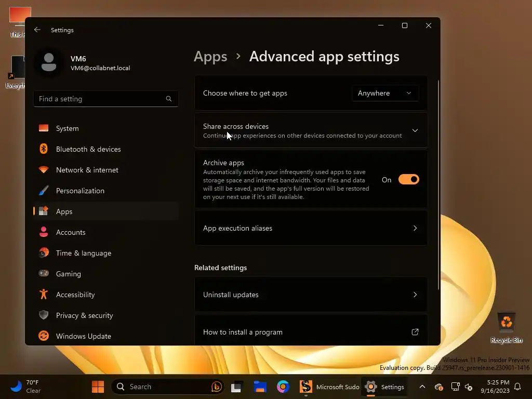Go to Accounts settings
This screenshot has height=399, width=532.
pyautogui.click(x=106, y=232)
